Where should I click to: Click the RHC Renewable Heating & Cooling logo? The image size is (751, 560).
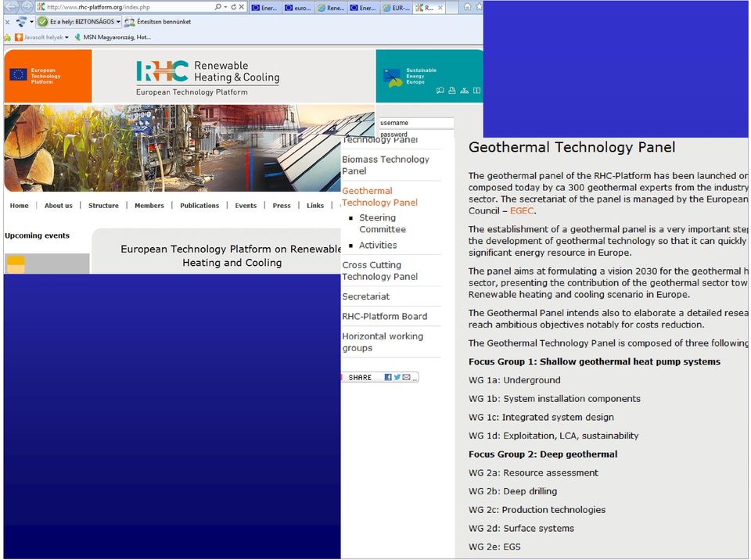pyautogui.click(x=208, y=77)
